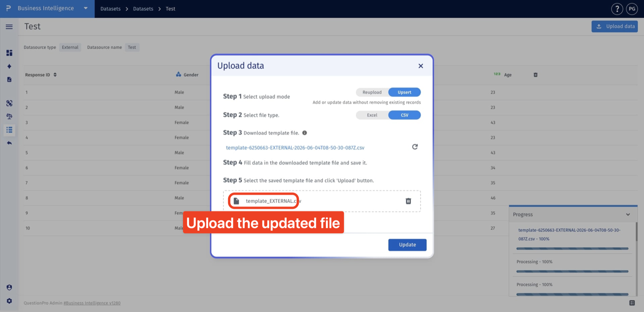Image resolution: width=644 pixels, height=312 pixels.
Task: Select Upsert upload mode
Action: pos(405,92)
